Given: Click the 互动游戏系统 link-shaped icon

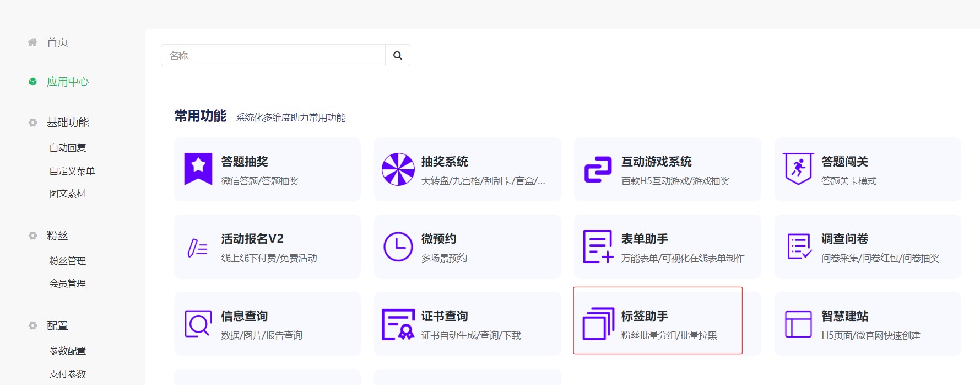Looking at the screenshot, I should click(598, 169).
